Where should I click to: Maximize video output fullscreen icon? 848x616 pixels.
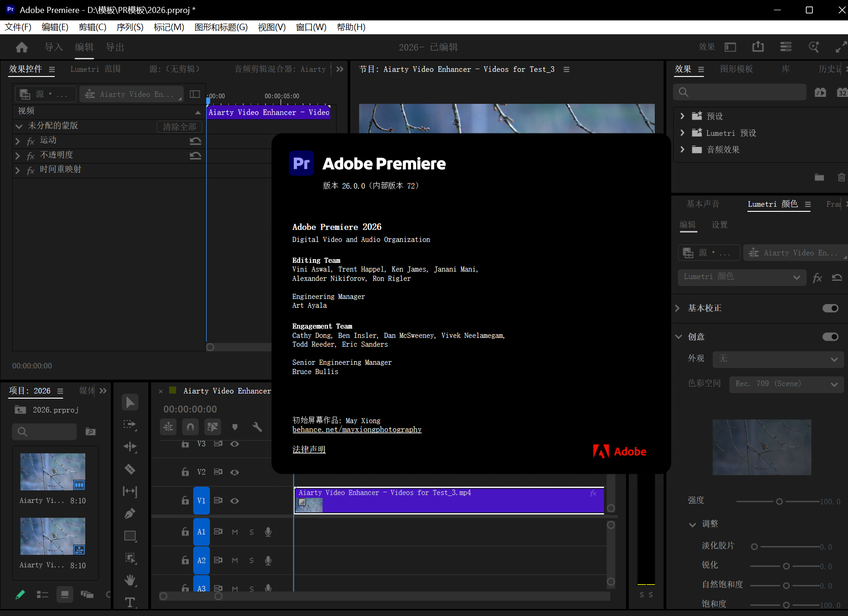841,47
